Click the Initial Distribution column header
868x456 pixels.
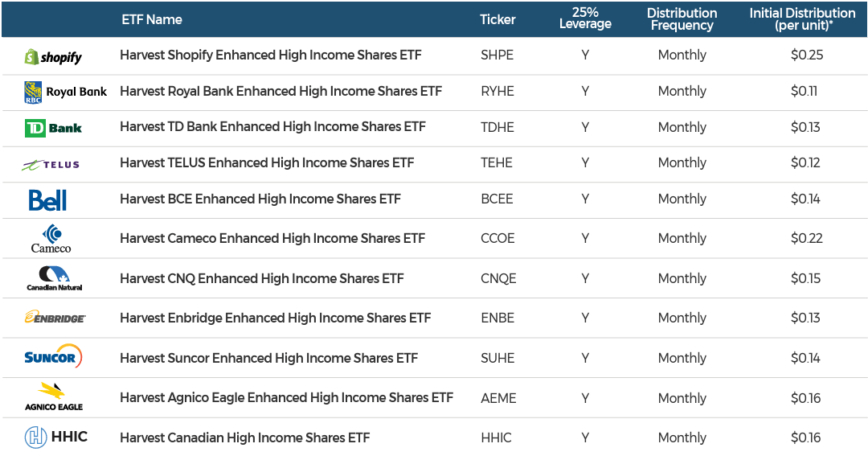[x=802, y=18]
